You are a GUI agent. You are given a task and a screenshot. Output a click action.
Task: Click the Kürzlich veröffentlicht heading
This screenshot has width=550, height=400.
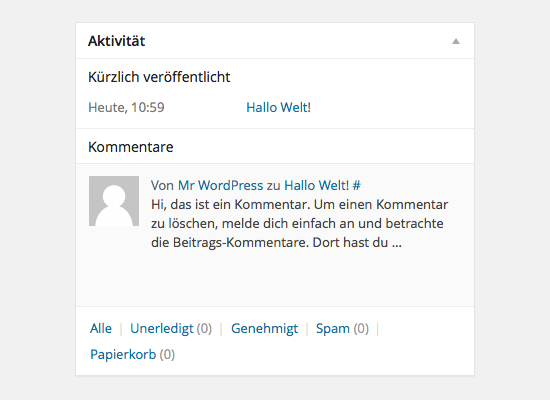tap(159, 77)
